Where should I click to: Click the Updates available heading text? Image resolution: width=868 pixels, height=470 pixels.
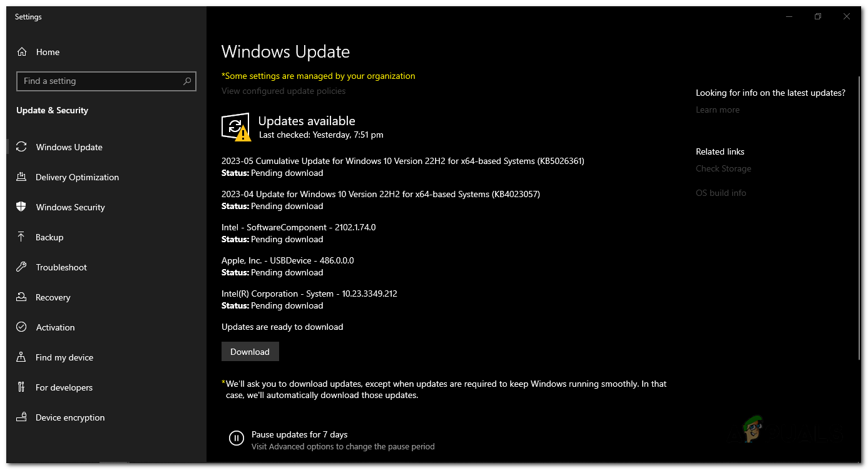pos(307,121)
